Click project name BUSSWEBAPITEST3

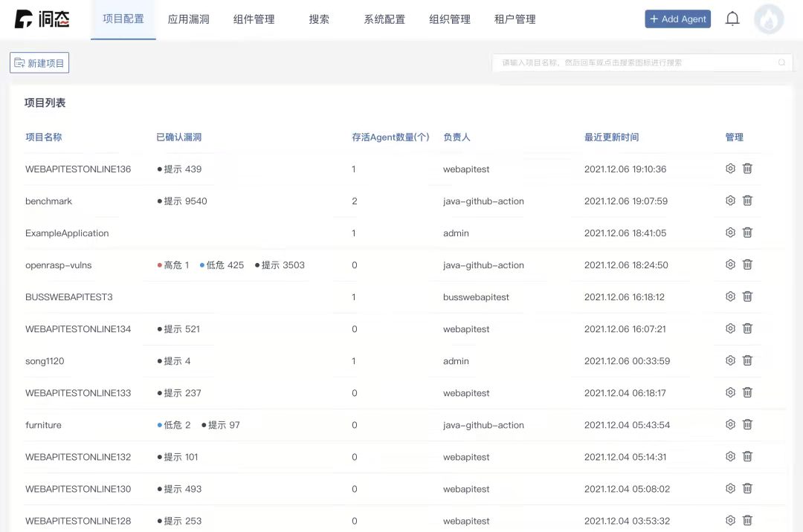(x=69, y=296)
